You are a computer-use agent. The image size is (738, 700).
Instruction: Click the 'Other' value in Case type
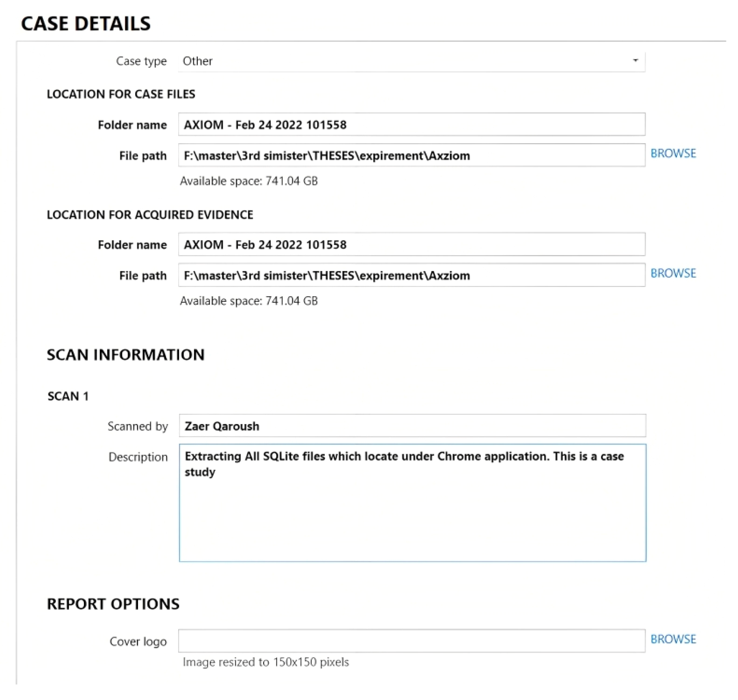(x=198, y=61)
